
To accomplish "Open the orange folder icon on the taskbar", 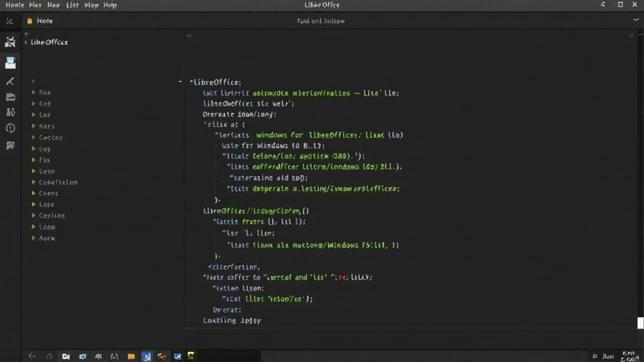I will pos(131,356).
